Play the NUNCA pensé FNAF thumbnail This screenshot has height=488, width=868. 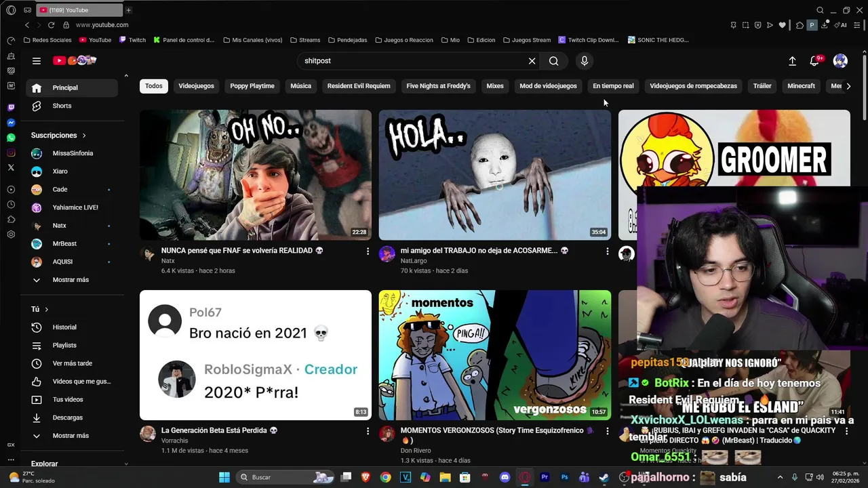coord(256,175)
